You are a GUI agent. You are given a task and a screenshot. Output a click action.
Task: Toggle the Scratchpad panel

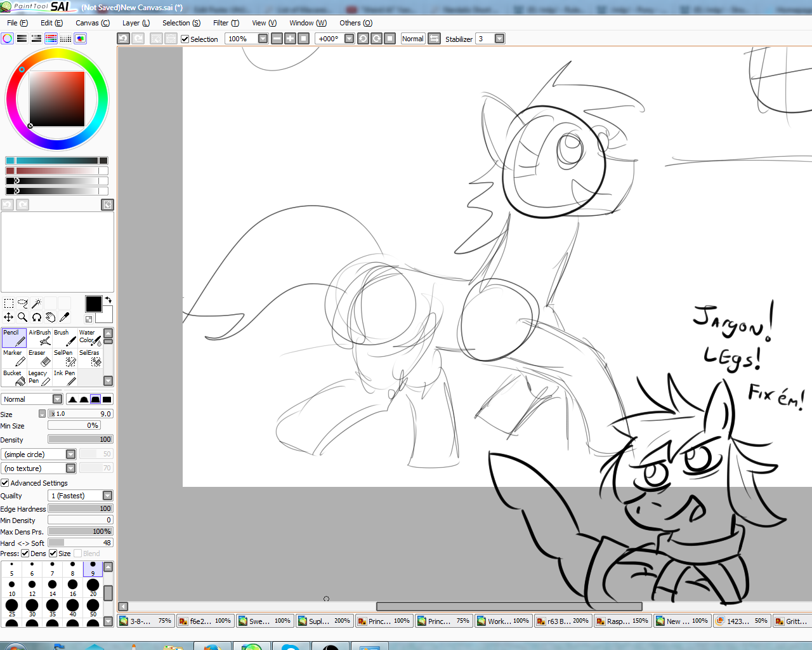click(81, 39)
